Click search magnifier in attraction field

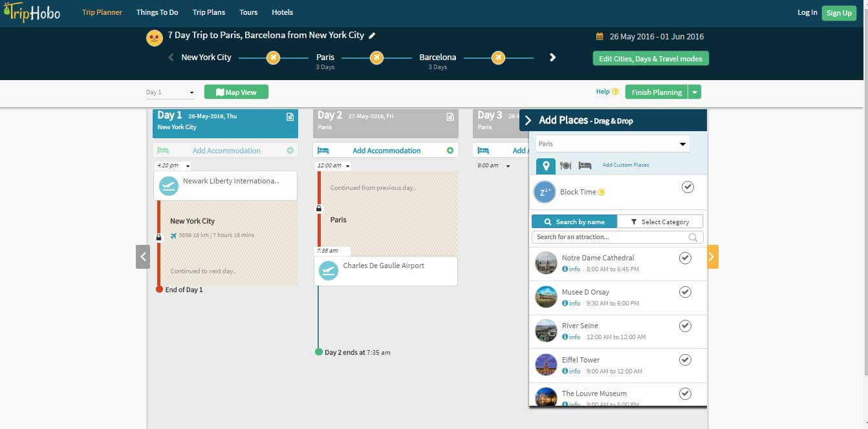[693, 237]
